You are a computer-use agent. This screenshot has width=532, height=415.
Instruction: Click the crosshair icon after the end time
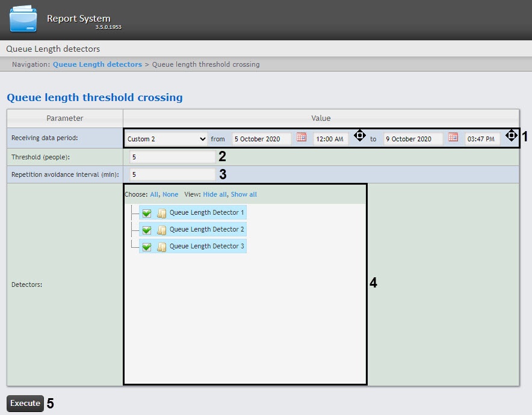pos(511,136)
